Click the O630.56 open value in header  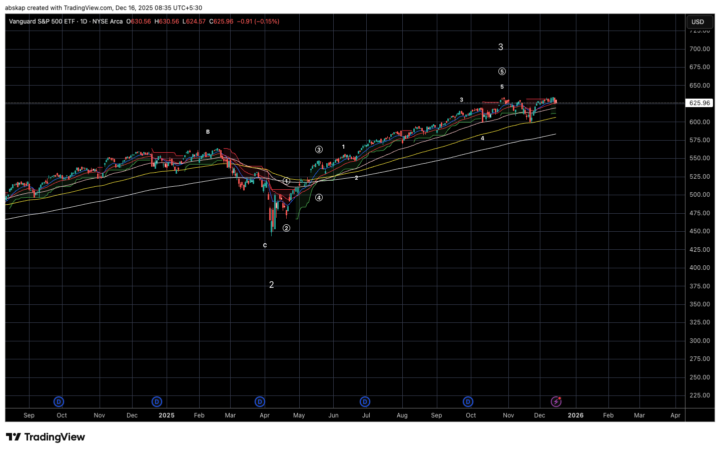139,22
